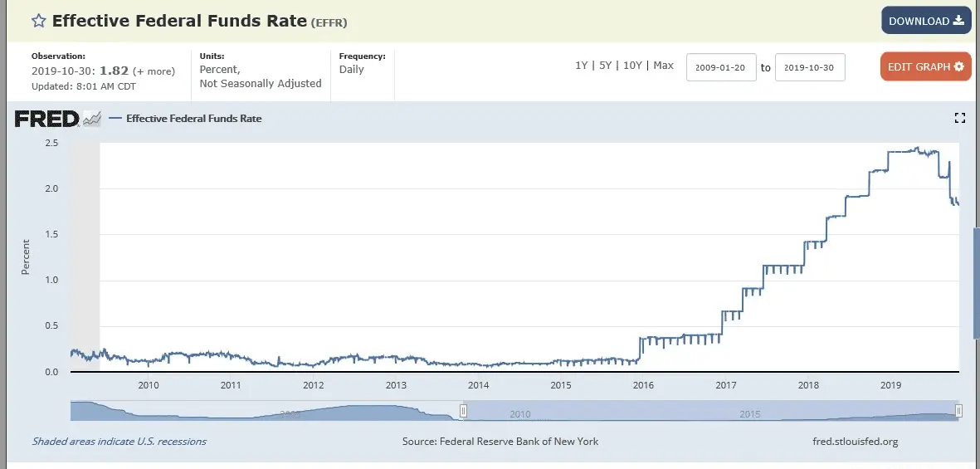
Task: Click the right range slider handle
Action: (x=958, y=410)
